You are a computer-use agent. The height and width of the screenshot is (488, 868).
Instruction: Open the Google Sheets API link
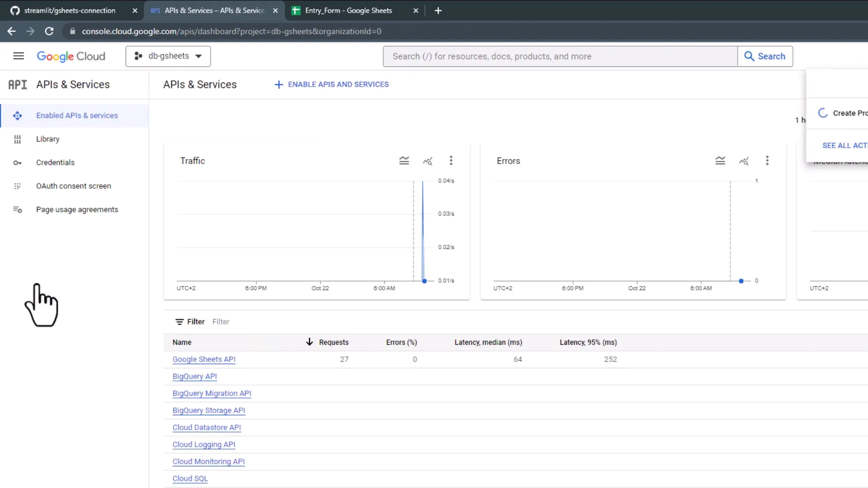coord(204,359)
